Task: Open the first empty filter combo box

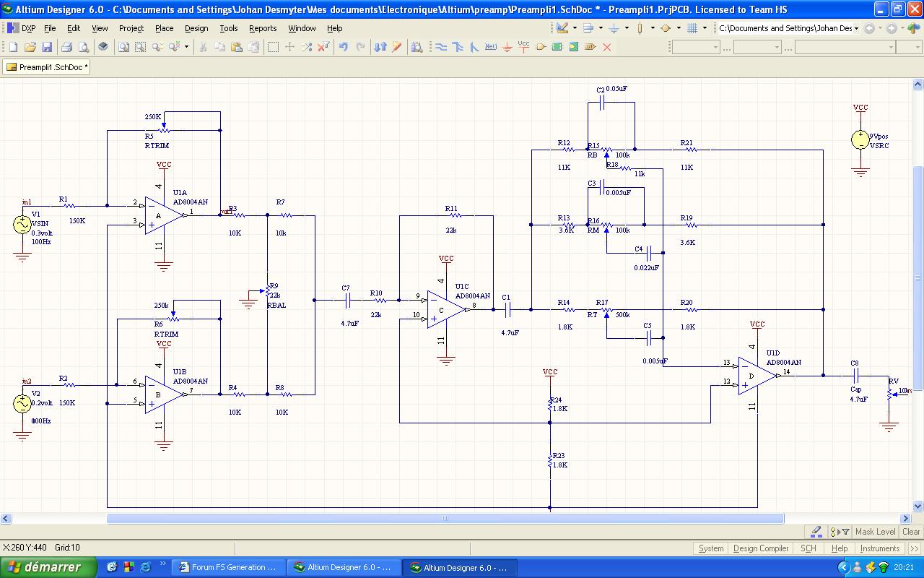Action: (696, 47)
